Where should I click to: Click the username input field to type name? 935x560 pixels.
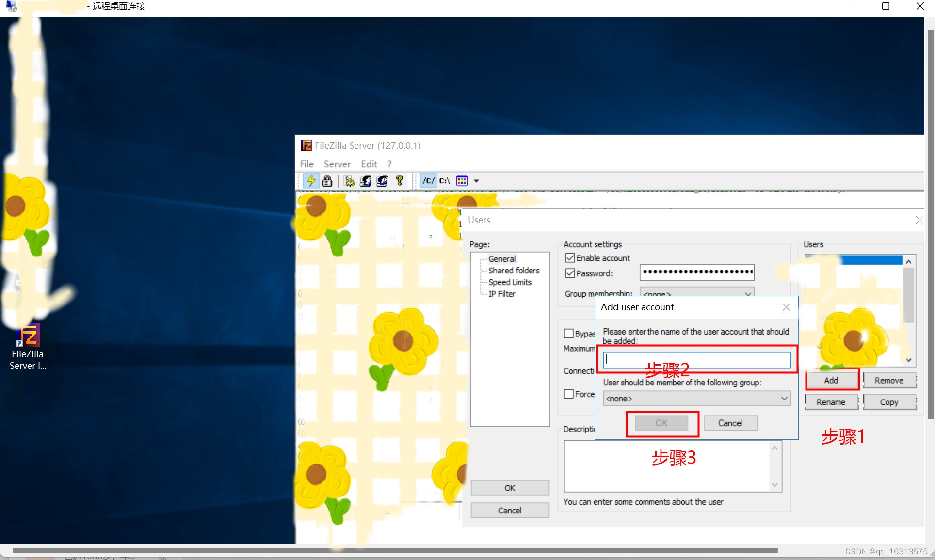click(696, 359)
